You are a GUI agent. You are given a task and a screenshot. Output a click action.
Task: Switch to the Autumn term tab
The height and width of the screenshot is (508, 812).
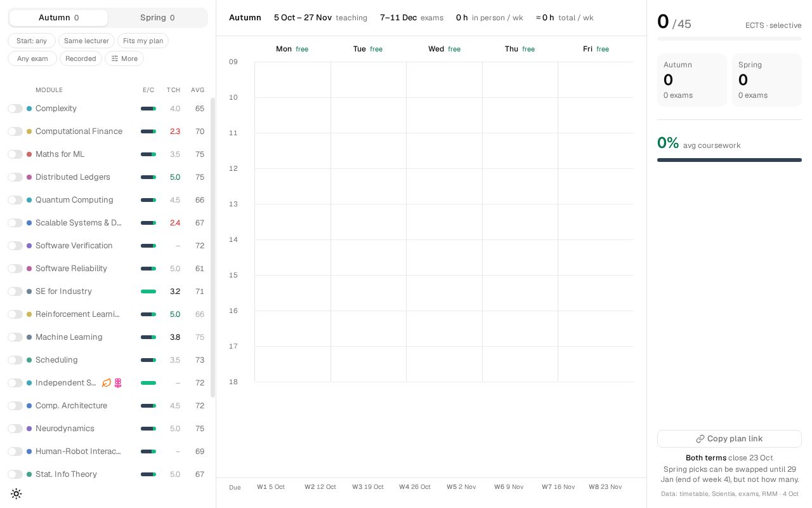[58, 18]
